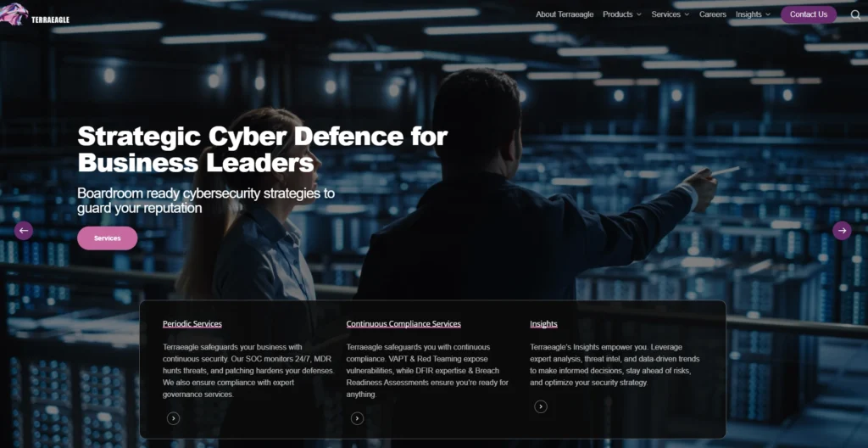Click the arrow circle under Continuous Compliance Services
This screenshot has height=448, width=868.
[357, 418]
